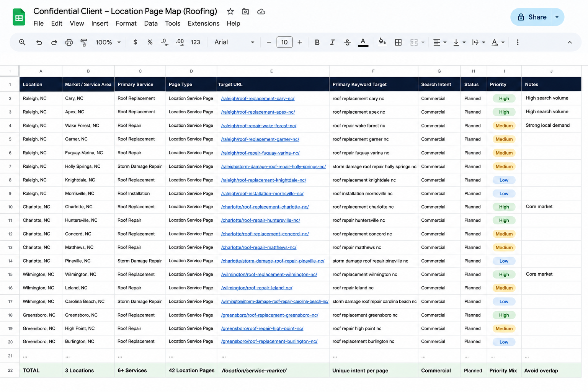The width and height of the screenshot is (588, 392).
Task: Open vertical align dropdown
Action: (x=459, y=42)
